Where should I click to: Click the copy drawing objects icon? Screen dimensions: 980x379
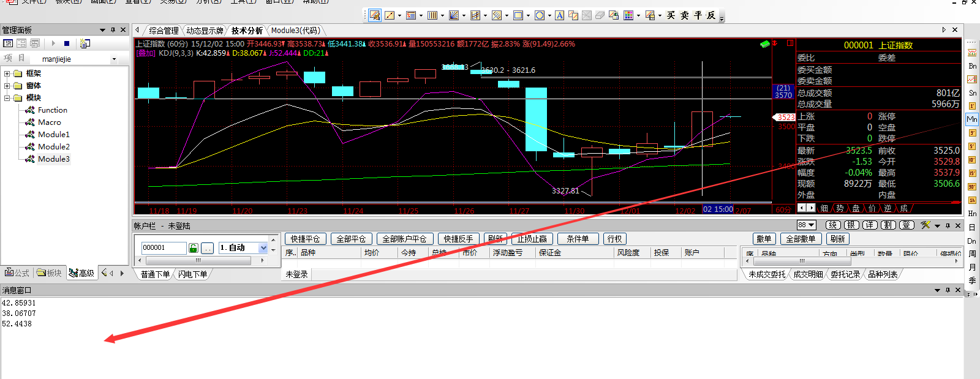pyautogui.click(x=573, y=15)
